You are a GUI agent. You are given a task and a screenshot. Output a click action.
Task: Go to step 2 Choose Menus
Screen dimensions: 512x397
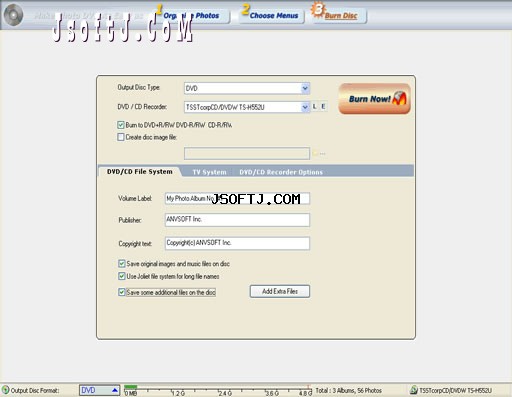tap(272, 15)
